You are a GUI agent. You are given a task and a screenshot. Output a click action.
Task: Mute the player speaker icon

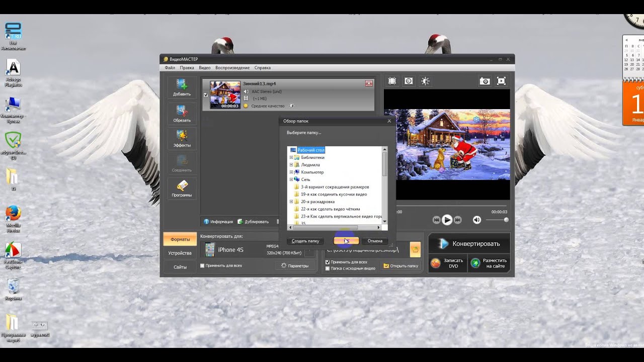(476, 220)
